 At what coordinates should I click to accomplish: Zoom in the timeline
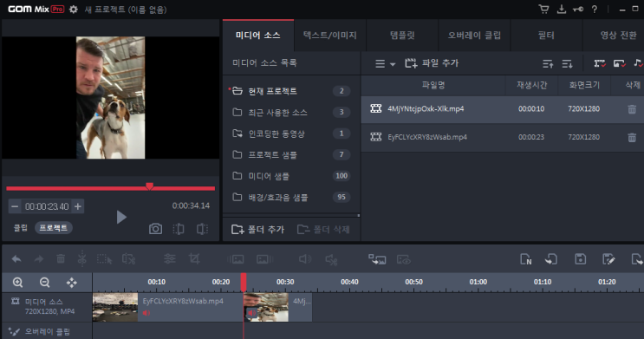click(17, 283)
